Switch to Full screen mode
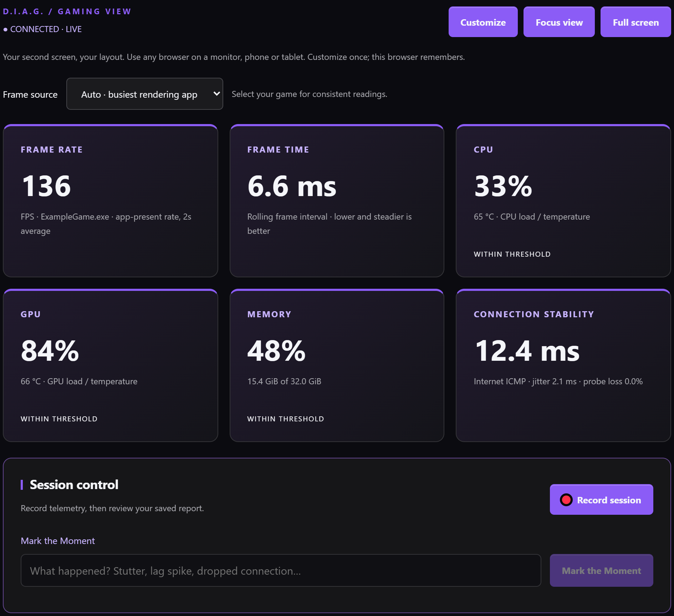 635,22
